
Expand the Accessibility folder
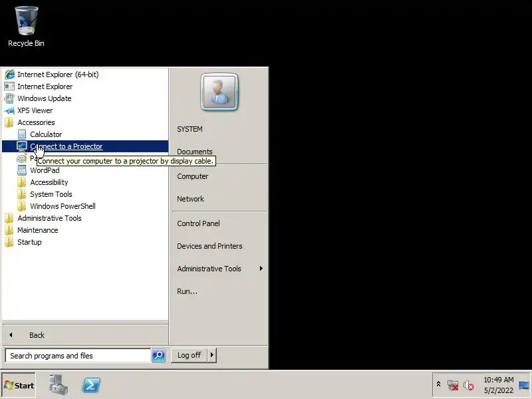[x=85, y=182]
